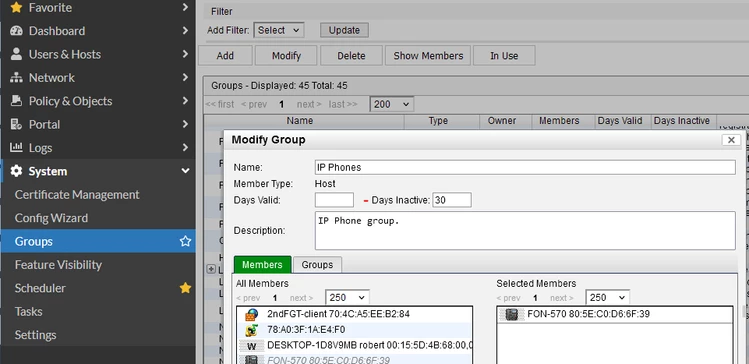Expand the tree plus icon behind dialog
Image resolution: width=749 pixels, height=364 pixels.
click(211, 269)
